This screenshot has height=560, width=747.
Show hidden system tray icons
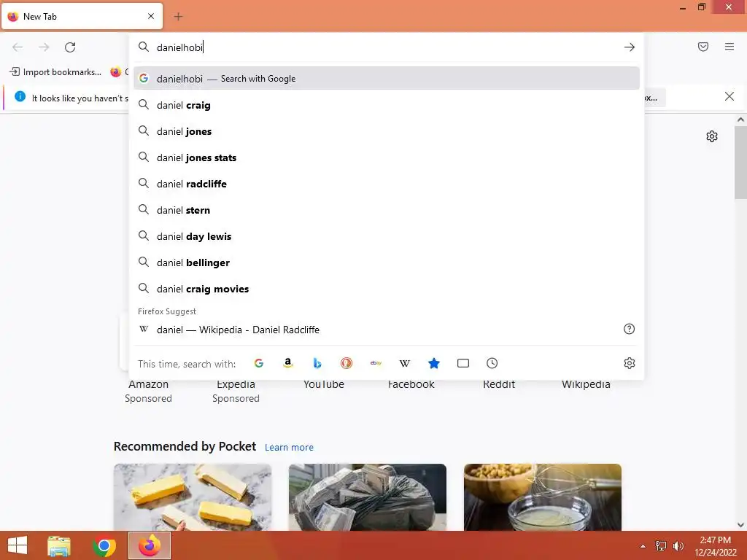click(643, 546)
